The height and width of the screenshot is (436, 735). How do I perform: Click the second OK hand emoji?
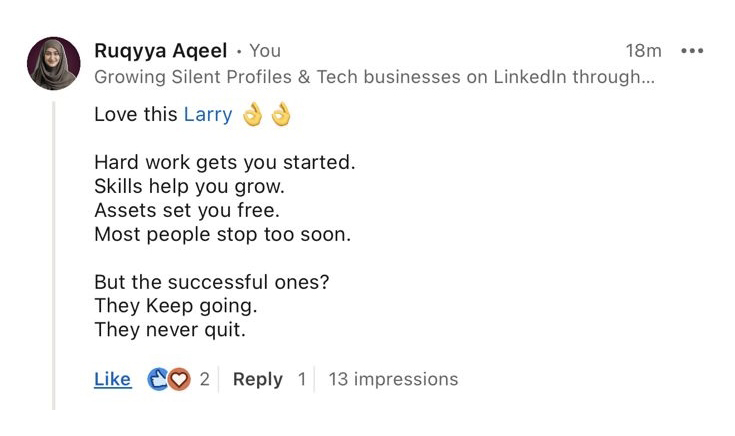click(x=281, y=114)
